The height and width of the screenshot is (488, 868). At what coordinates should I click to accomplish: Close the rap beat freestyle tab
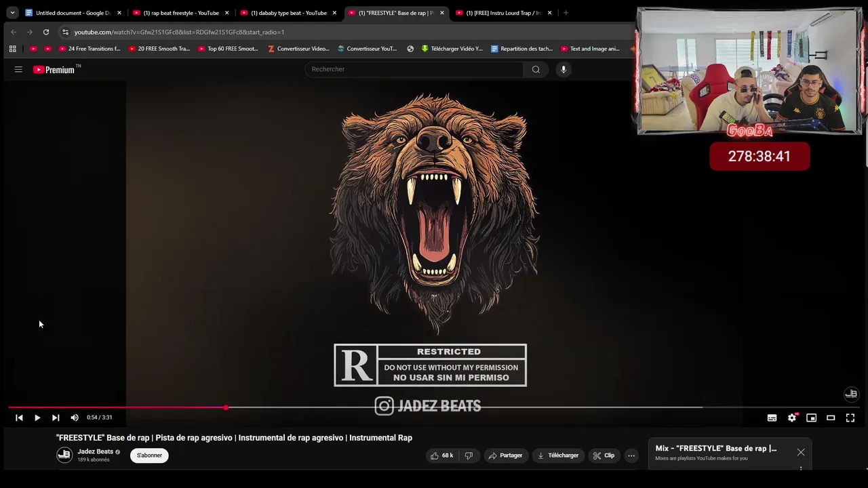[x=226, y=13]
